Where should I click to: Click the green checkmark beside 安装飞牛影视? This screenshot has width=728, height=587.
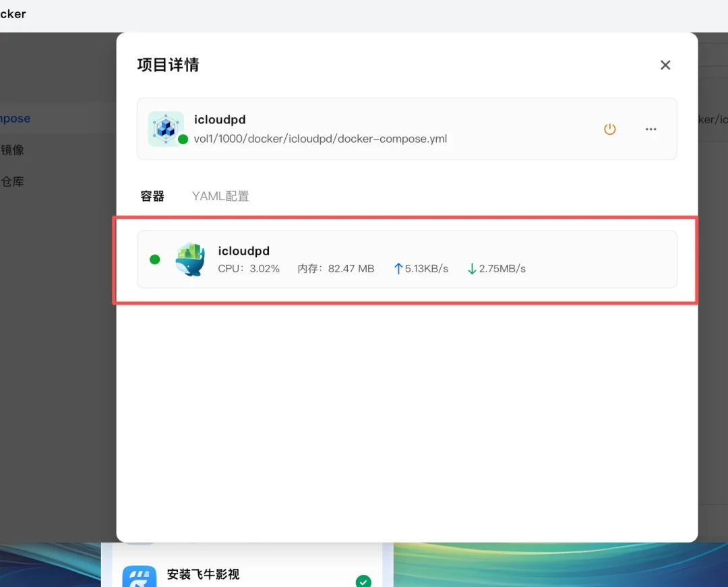coord(363,582)
